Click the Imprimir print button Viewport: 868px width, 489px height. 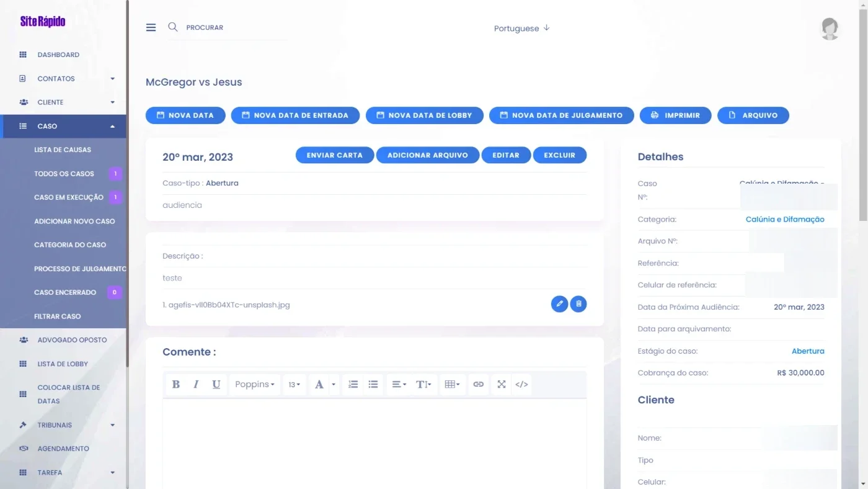click(676, 115)
